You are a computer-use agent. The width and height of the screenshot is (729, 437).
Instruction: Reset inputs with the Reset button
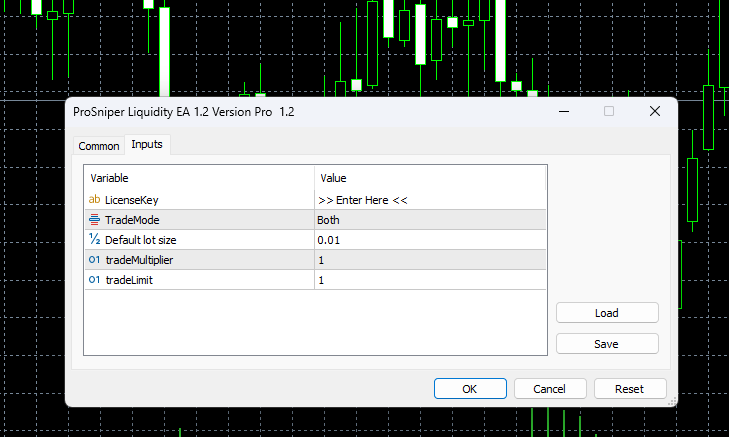point(629,388)
